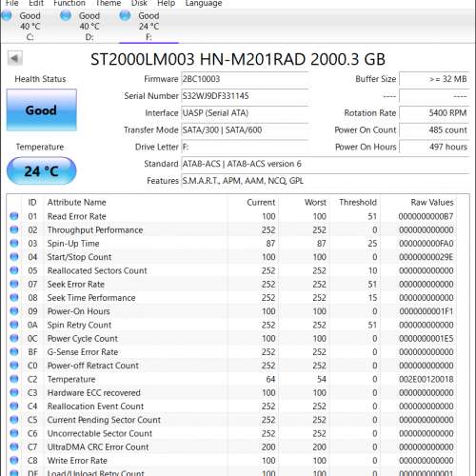The width and height of the screenshot is (476, 476).
Task: Select drive D: tab
Action: [89, 26]
